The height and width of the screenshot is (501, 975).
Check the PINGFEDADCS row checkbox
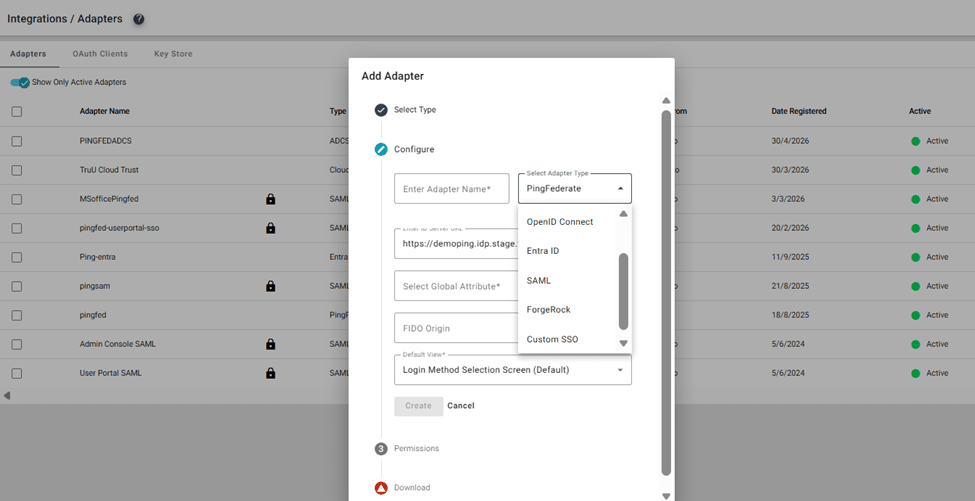[17, 141]
